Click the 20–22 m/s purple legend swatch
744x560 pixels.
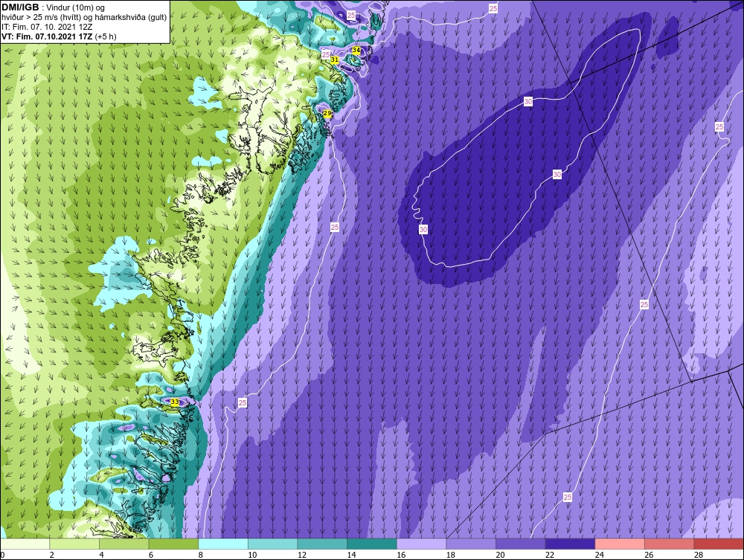(x=521, y=544)
